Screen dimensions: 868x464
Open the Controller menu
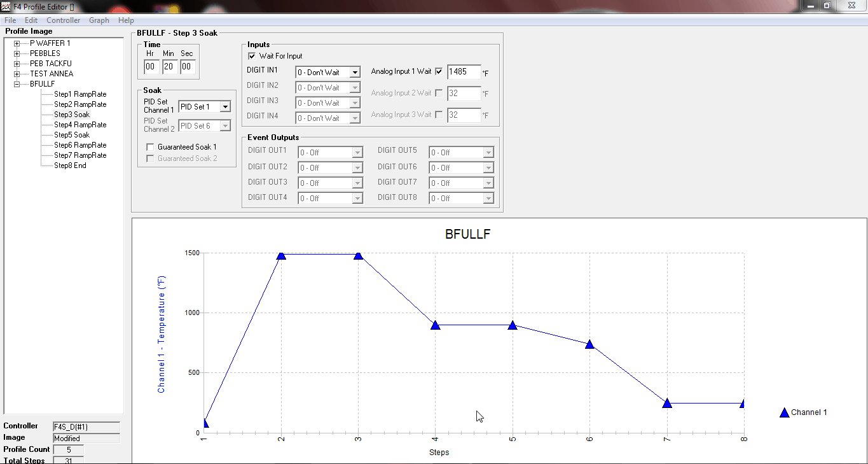(64, 20)
